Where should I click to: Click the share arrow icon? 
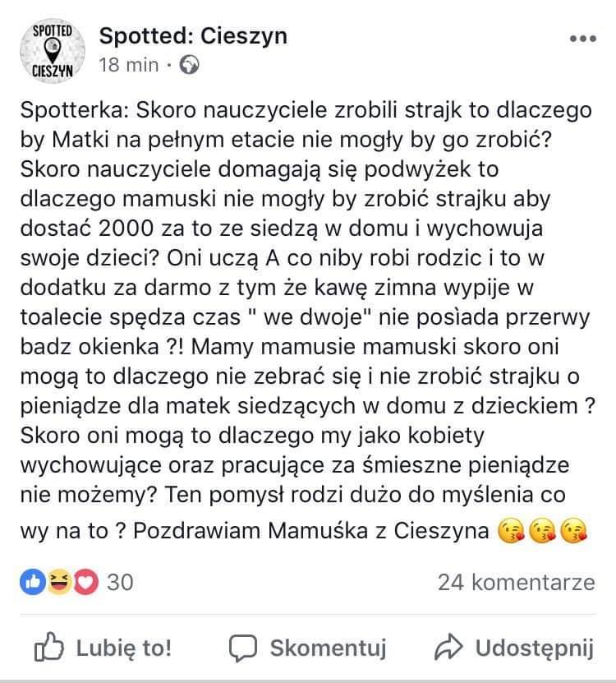[447, 647]
